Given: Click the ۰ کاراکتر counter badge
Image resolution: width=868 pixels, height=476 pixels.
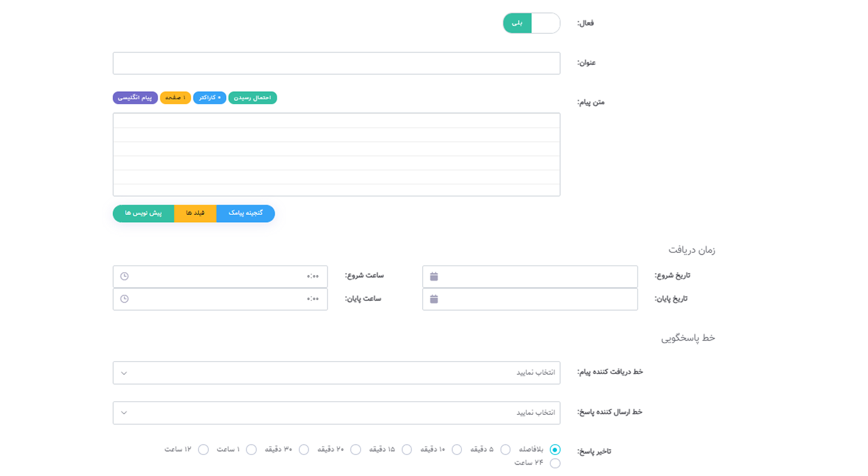Looking at the screenshot, I should [209, 98].
